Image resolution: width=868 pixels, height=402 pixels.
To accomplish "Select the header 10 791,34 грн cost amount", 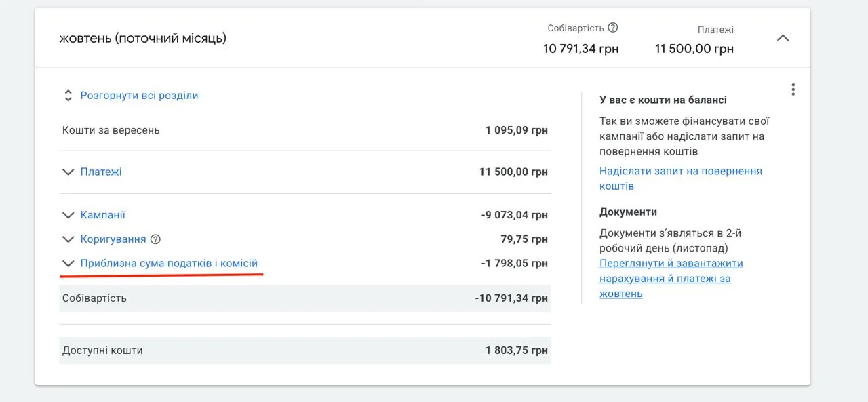I will (581, 49).
